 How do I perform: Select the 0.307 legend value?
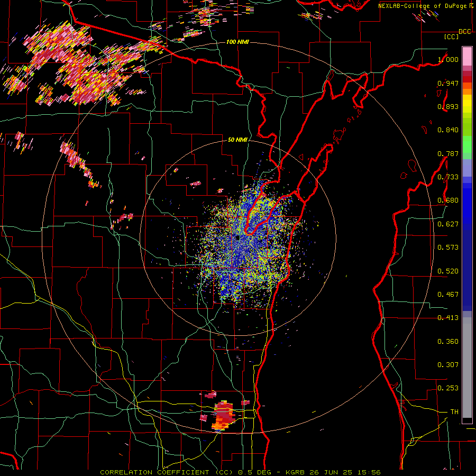(x=448, y=365)
